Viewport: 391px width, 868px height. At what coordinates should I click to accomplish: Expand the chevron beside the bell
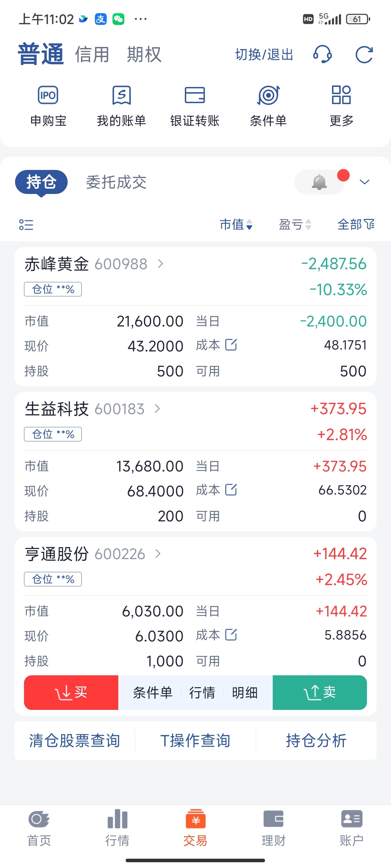tap(365, 182)
